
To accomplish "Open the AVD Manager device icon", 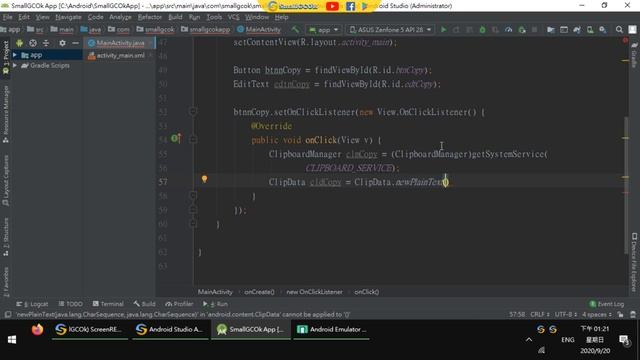I will point(590,29).
